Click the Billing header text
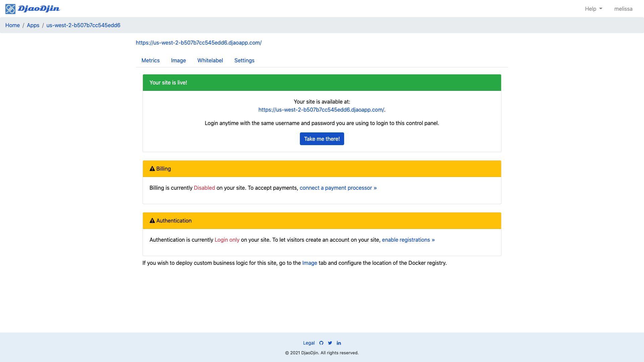 point(164,169)
